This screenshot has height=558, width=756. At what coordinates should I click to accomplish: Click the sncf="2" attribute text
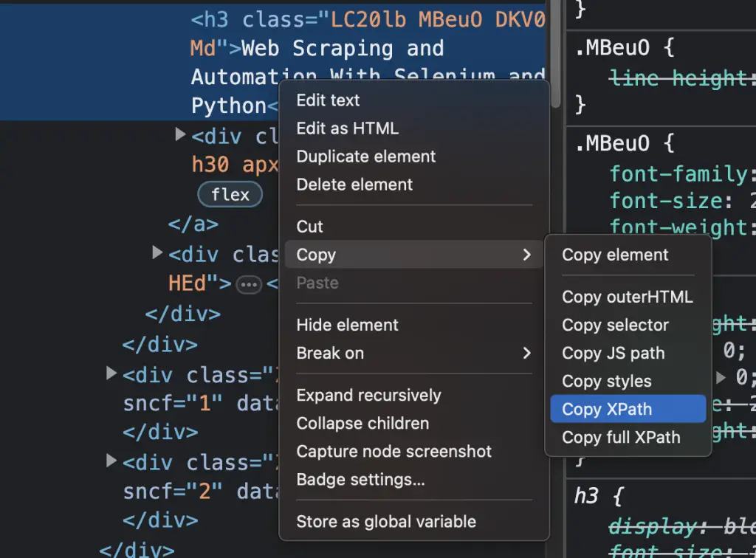tap(172, 491)
